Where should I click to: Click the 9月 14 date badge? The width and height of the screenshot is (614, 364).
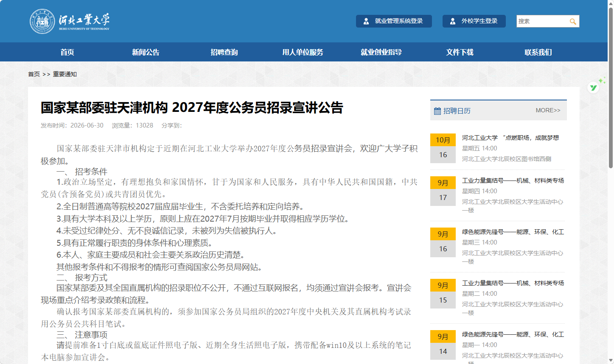click(443, 345)
